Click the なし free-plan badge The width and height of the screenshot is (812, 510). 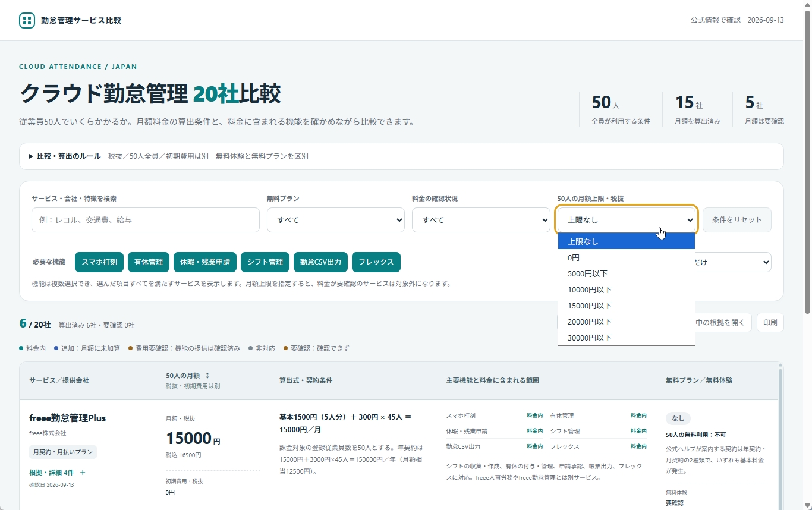tap(678, 418)
